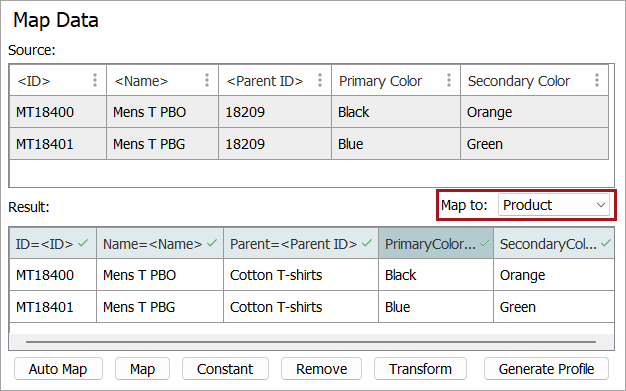The image size is (626, 391).
Task: Click the Generate Profile button
Action: (x=546, y=369)
